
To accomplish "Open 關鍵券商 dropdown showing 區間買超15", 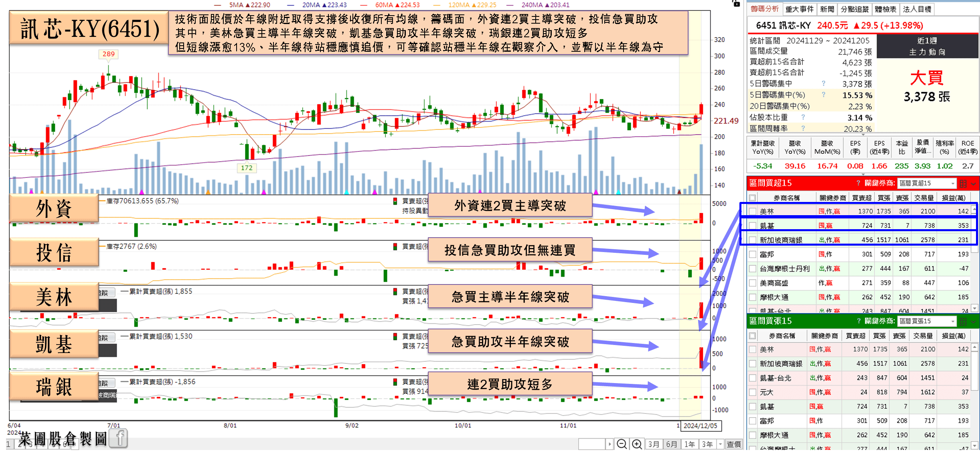I will coord(927,183).
